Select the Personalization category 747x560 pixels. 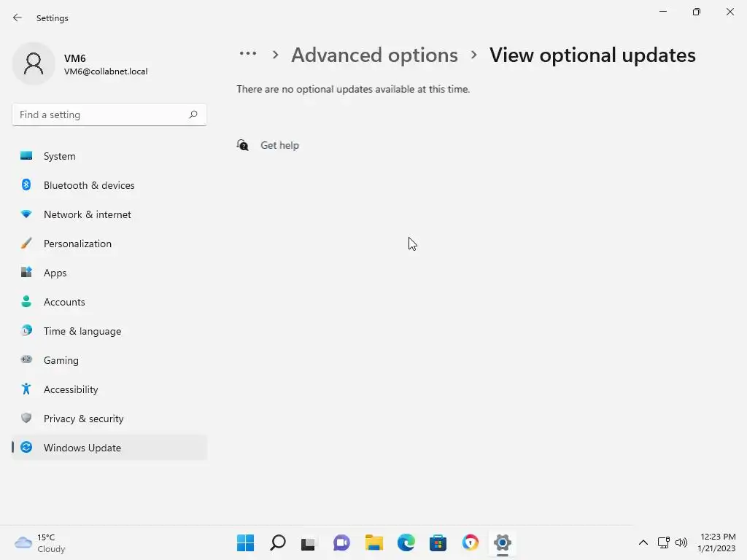point(109,244)
